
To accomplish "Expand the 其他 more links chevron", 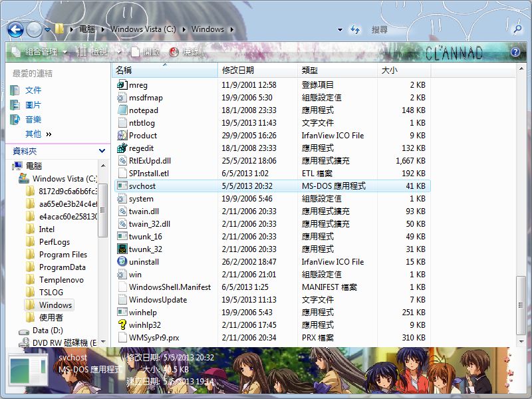I will pyautogui.click(x=49, y=134).
